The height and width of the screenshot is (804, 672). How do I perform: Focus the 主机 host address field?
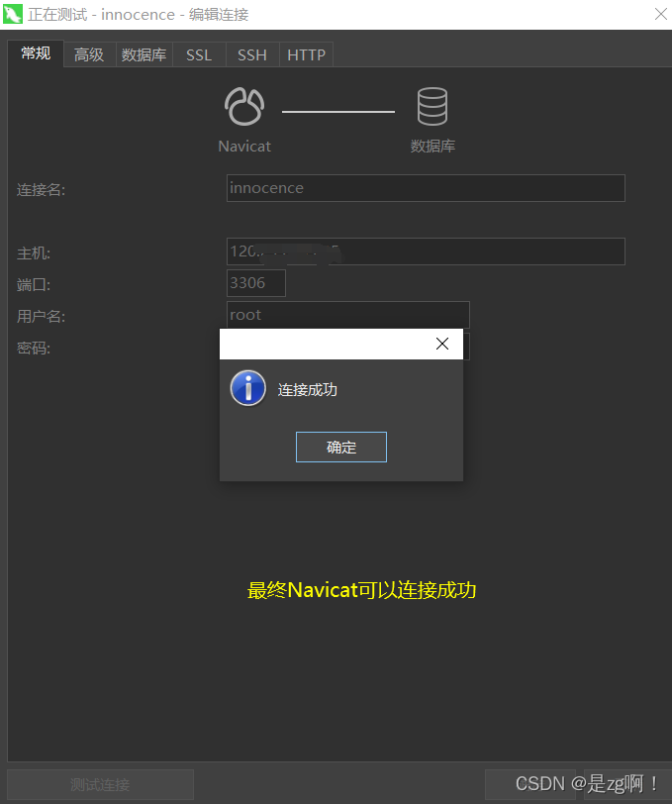point(426,251)
